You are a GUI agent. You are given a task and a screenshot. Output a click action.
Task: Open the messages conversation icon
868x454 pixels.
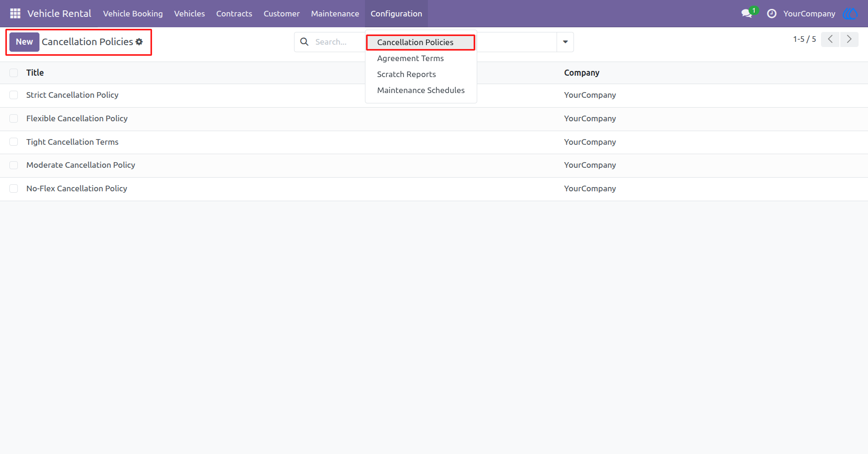(747, 14)
